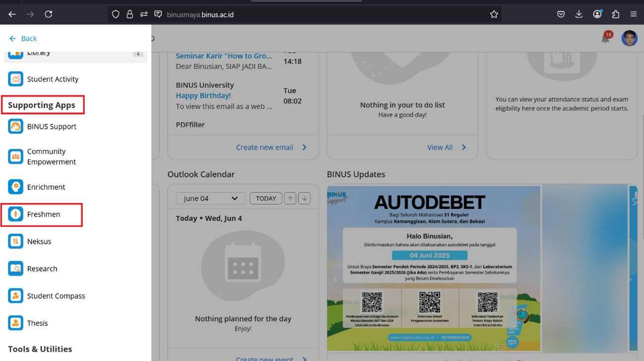Open the Freshmen compass icon
The height and width of the screenshot is (361, 644).
[15, 214]
